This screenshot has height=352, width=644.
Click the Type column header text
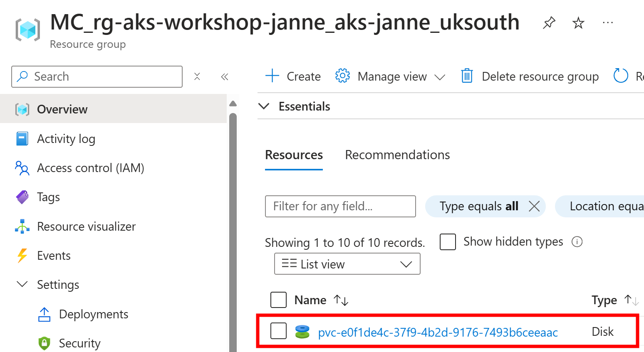604,300
